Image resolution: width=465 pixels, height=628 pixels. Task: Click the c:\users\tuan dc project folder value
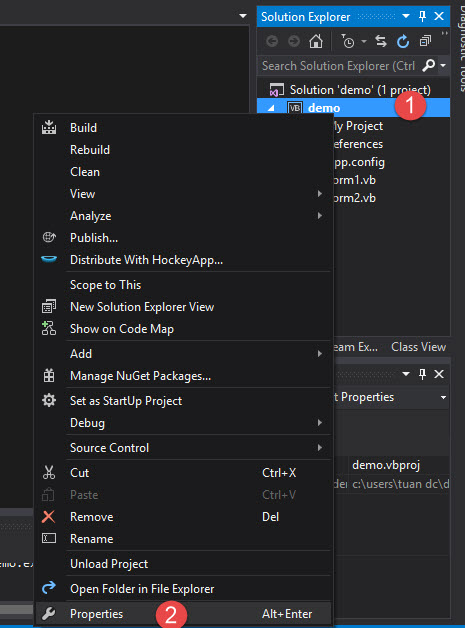click(400, 484)
